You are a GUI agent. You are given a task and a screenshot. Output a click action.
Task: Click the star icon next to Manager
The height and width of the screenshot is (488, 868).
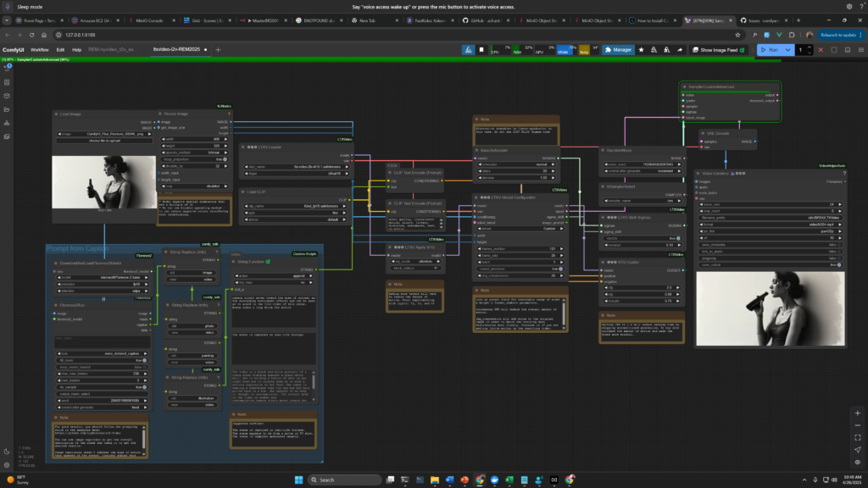[x=641, y=50]
